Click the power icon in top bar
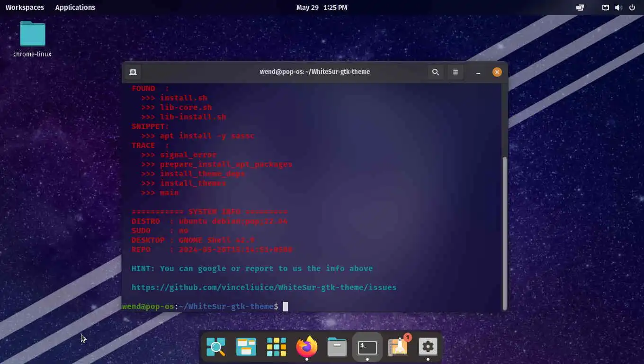The width and height of the screenshot is (644, 364). click(632, 8)
